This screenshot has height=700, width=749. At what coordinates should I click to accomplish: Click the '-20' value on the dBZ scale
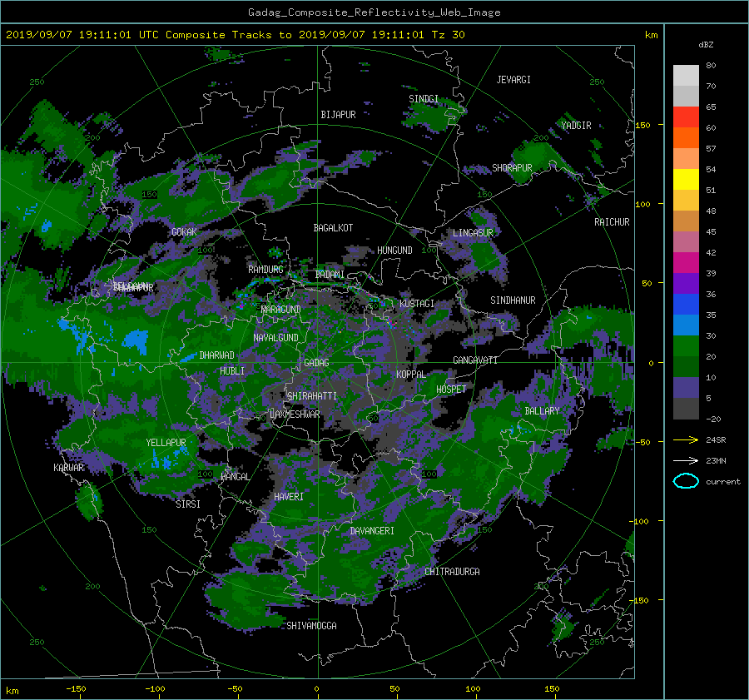[x=713, y=419]
